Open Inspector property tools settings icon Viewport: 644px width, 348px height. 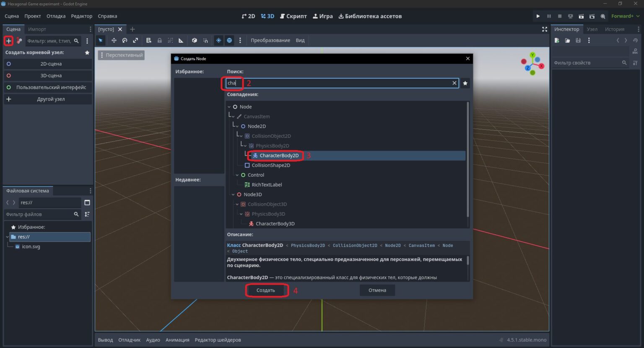[x=636, y=63]
